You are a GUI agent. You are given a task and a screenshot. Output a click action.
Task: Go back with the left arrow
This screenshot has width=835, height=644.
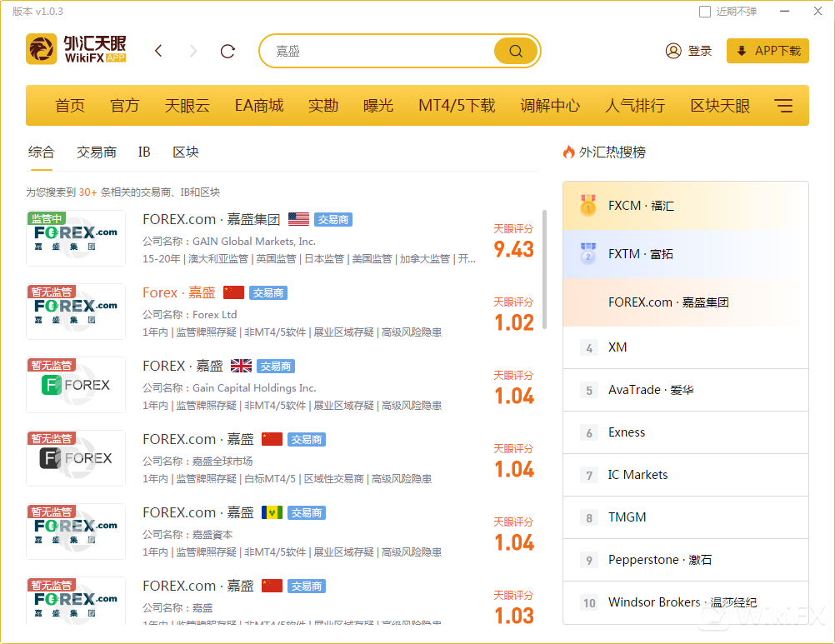pyautogui.click(x=158, y=51)
